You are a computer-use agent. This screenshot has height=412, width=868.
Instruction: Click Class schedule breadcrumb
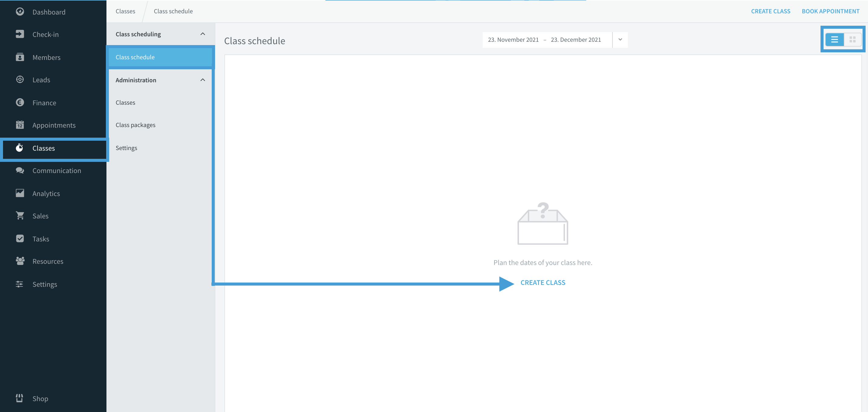coord(173,11)
